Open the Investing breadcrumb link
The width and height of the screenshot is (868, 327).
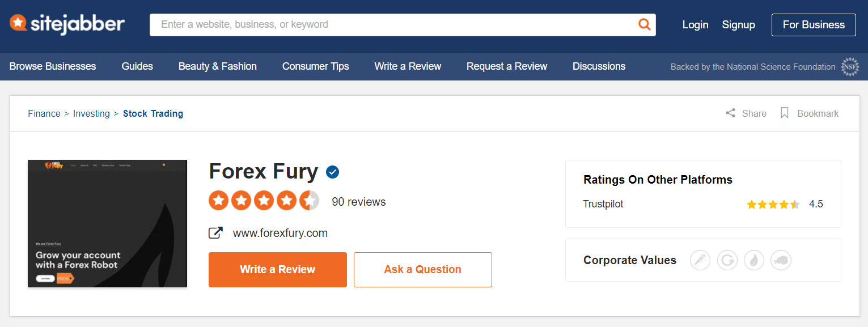(x=91, y=113)
